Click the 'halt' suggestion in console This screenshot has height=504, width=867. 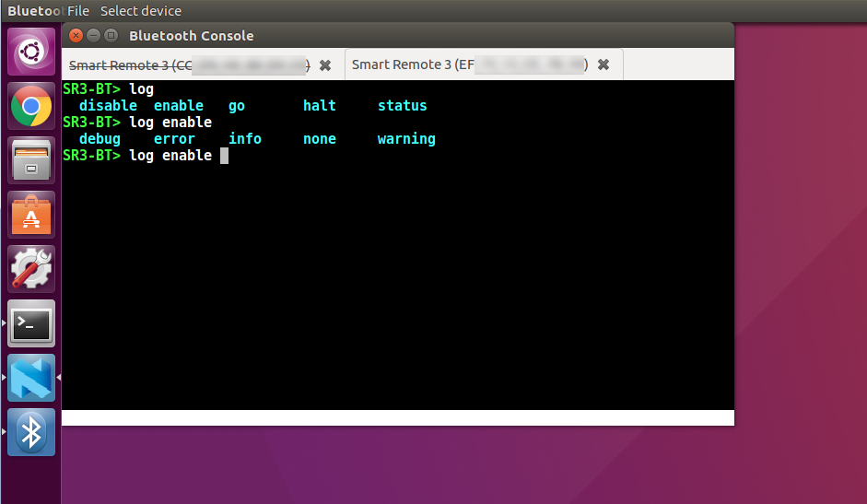[320, 106]
